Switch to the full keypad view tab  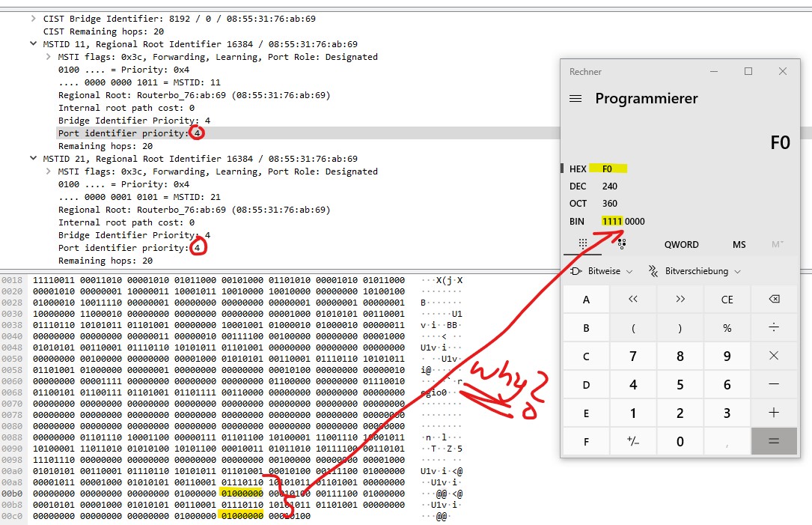tap(582, 244)
